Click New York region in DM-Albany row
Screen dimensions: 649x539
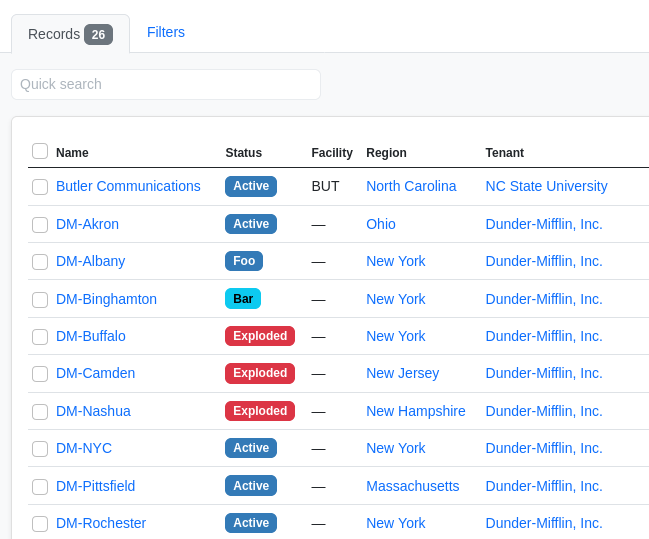396,261
